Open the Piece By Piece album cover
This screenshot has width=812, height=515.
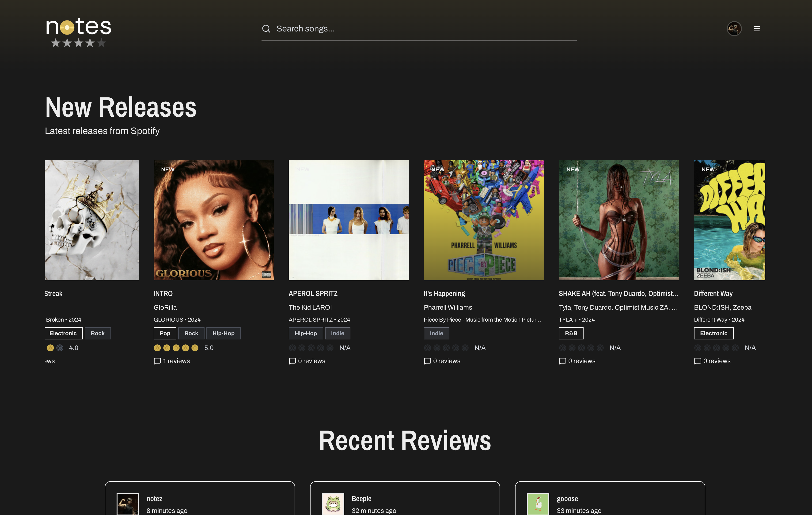pos(484,220)
